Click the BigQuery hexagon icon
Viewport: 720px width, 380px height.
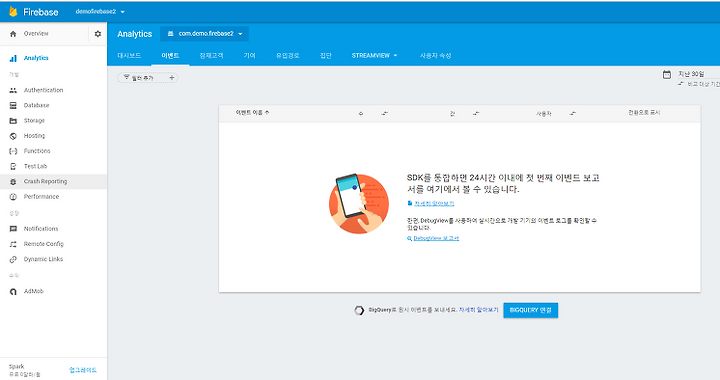pyautogui.click(x=359, y=311)
